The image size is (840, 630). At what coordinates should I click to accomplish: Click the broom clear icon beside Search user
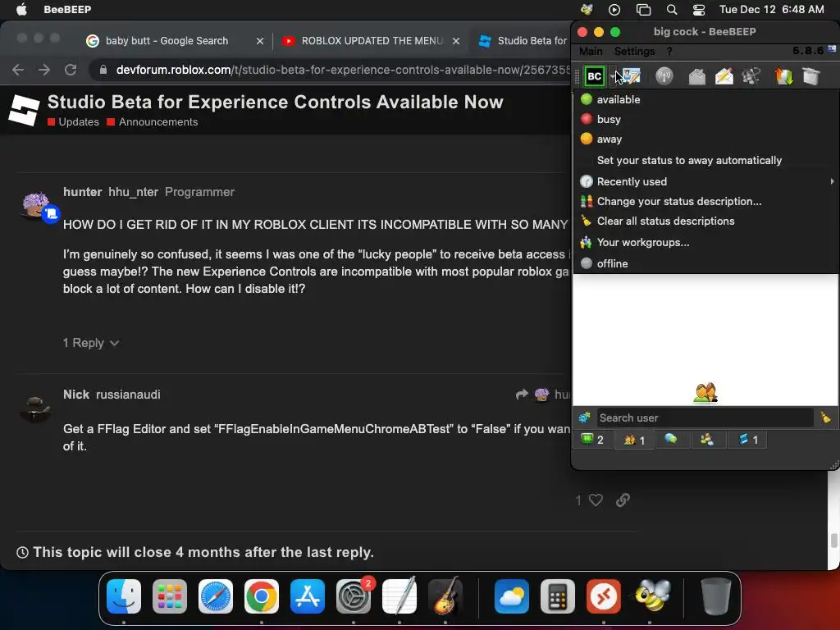coord(825,417)
